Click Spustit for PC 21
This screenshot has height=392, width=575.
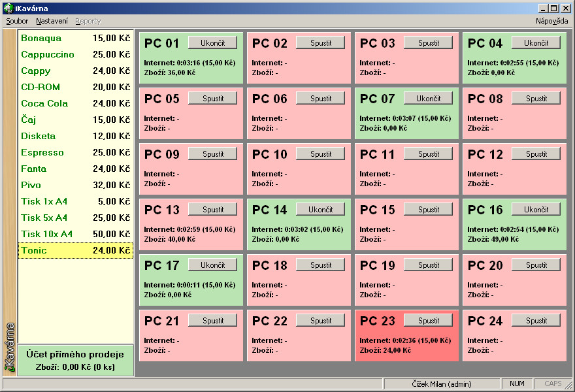213,320
